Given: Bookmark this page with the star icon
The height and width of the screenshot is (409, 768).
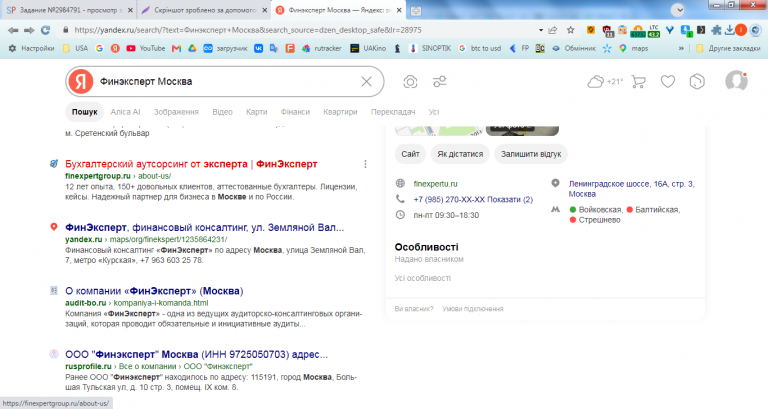Looking at the screenshot, I should [x=571, y=30].
